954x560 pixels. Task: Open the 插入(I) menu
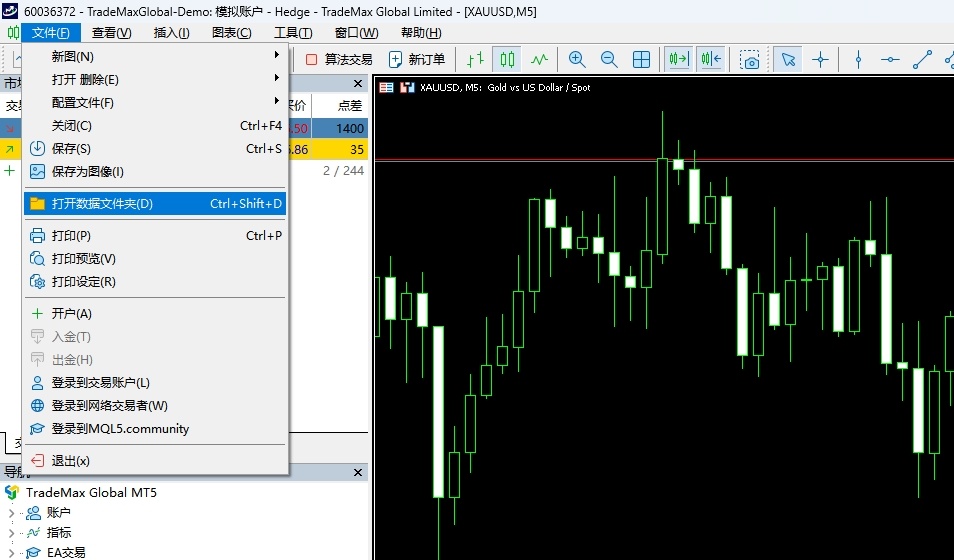click(x=172, y=33)
